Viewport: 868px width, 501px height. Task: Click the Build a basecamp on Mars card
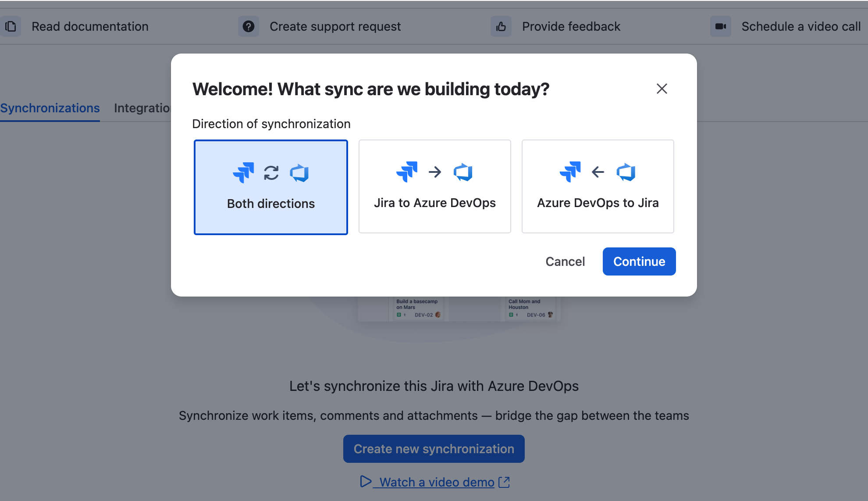[417, 308]
